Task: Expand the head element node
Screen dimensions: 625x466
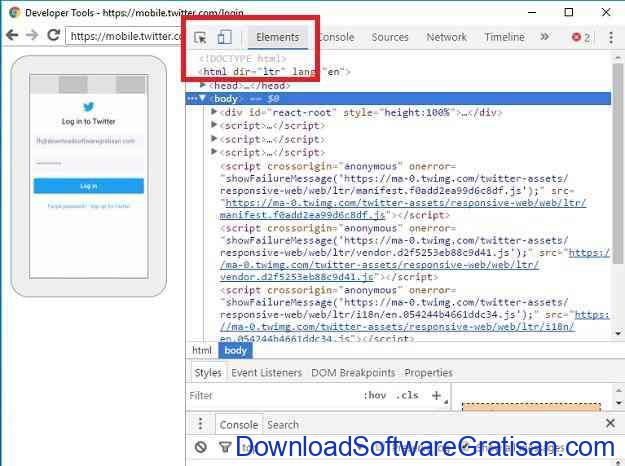Action: 202,85
